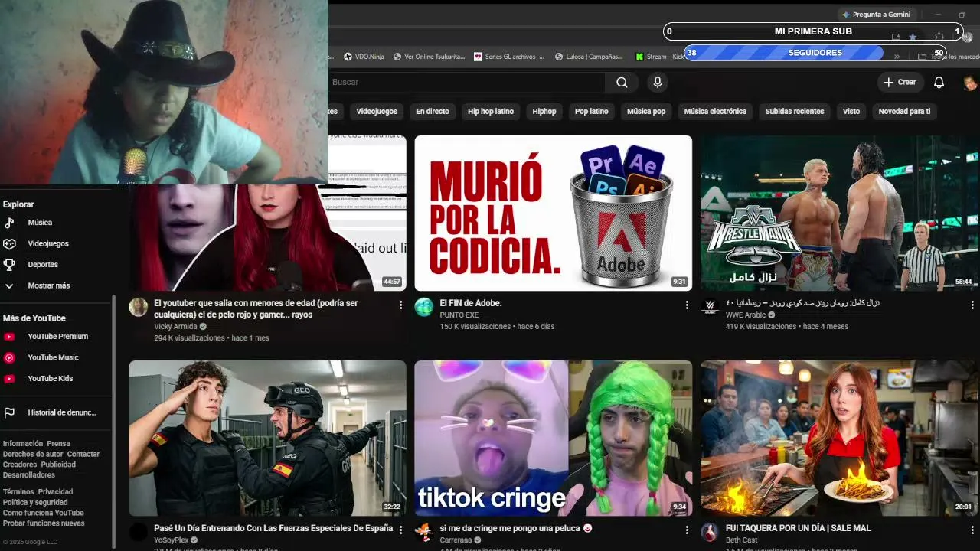This screenshot has height=551, width=980.
Task: Open Probar funciones nuevas footer link
Action: click(44, 523)
